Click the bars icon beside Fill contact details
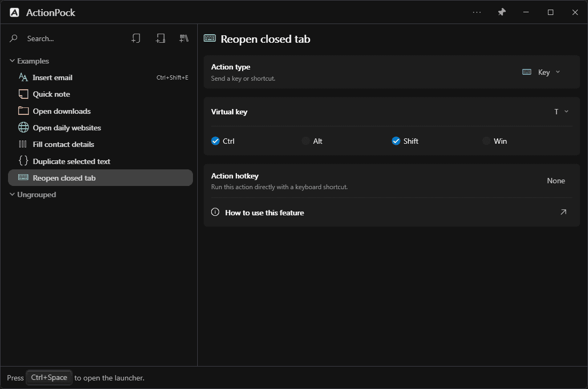Image resolution: width=588 pixels, height=389 pixels. [x=23, y=144]
